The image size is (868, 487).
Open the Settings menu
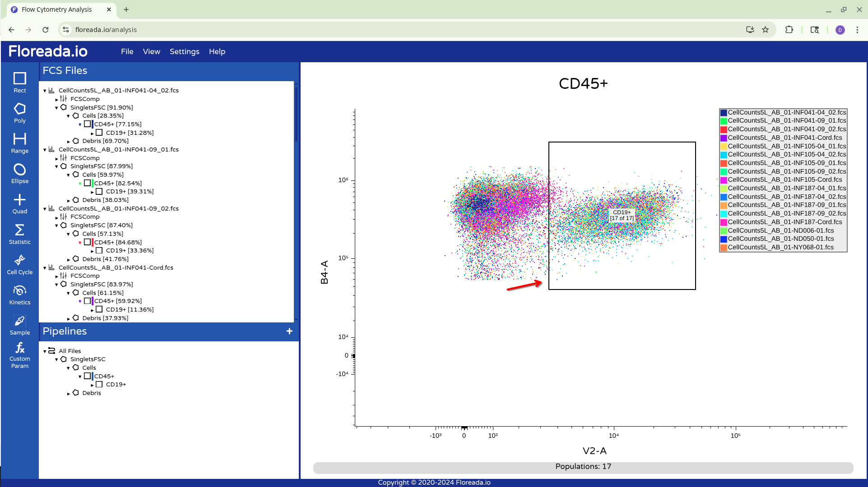[184, 51]
